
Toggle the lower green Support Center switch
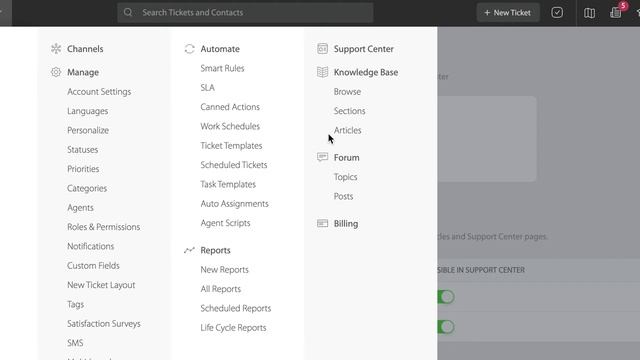pos(446,327)
